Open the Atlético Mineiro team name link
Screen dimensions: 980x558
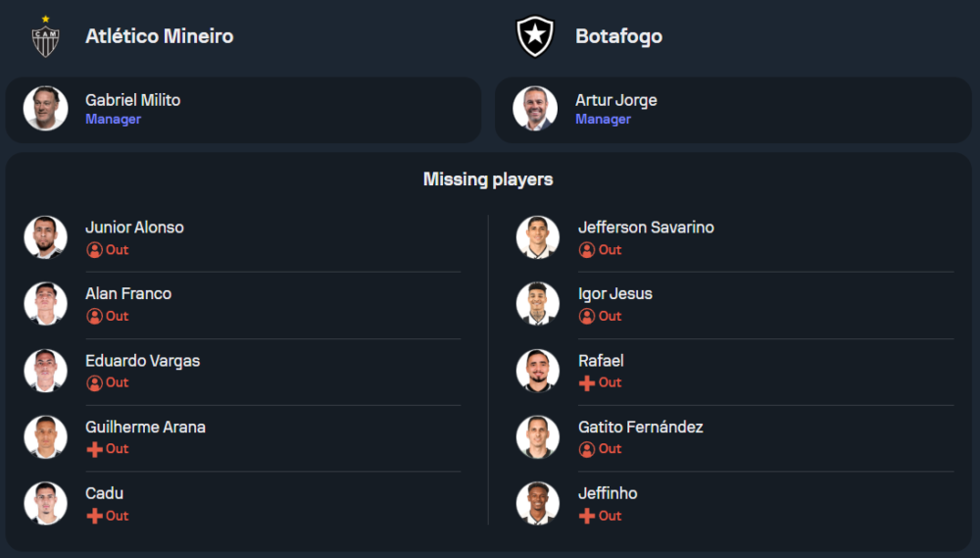(159, 36)
